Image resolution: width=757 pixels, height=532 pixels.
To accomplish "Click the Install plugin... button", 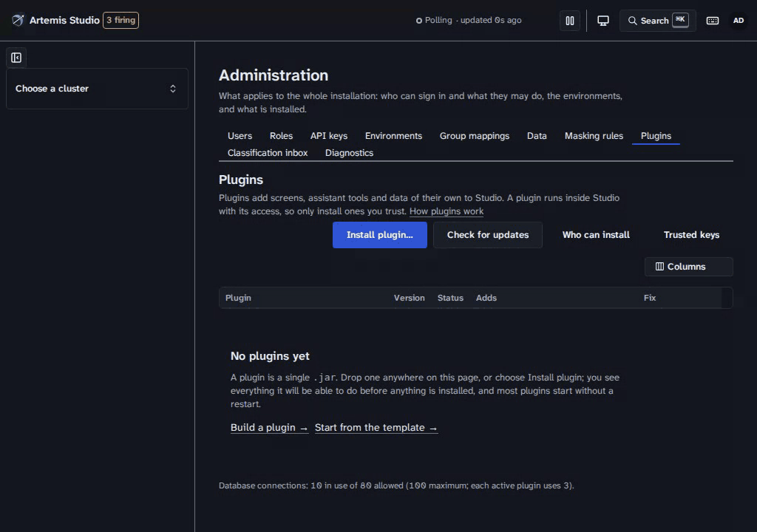I will pos(380,235).
